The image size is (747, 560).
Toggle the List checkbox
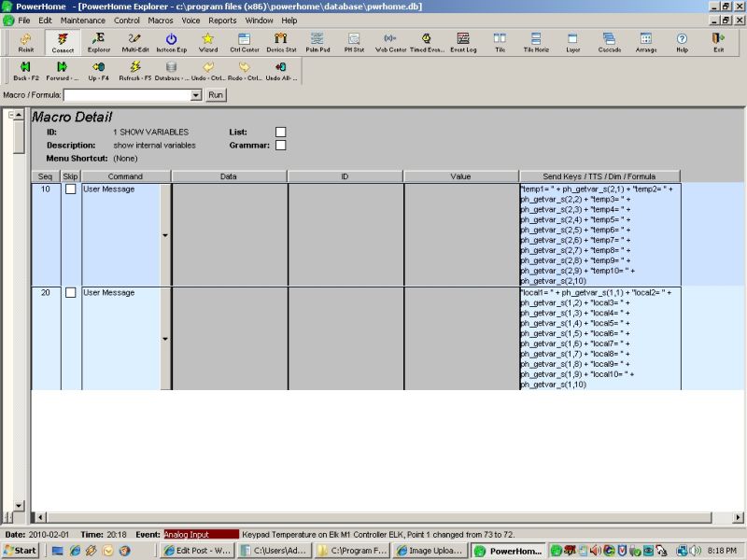tap(281, 132)
